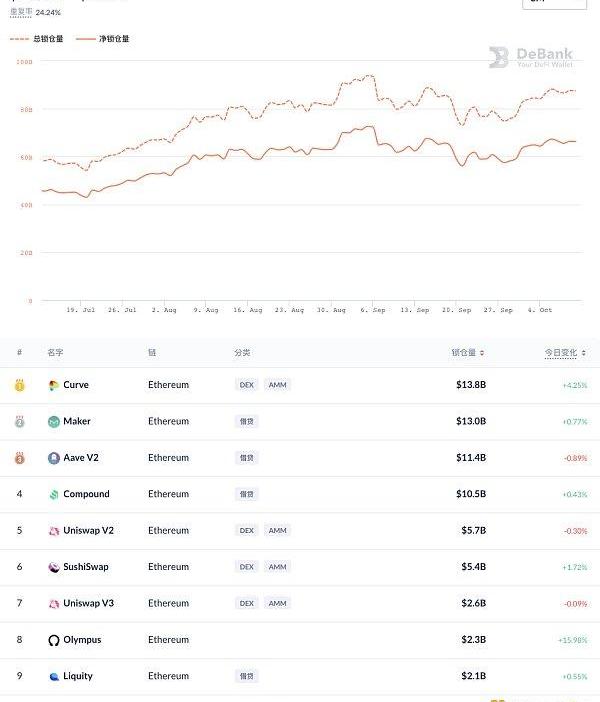This screenshot has height=702, width=600.
Task: Click the Aave V2 ghost icon
Action: (x=54, y=458)
